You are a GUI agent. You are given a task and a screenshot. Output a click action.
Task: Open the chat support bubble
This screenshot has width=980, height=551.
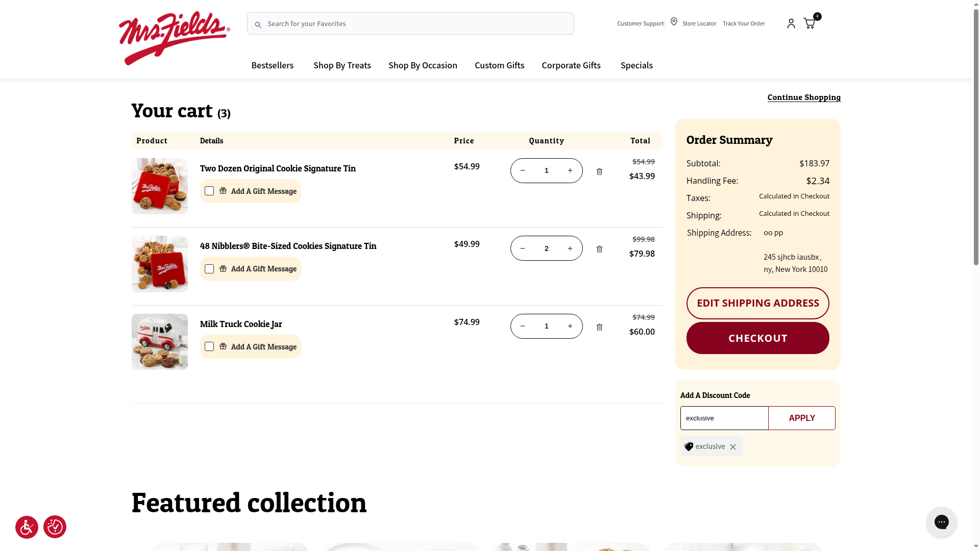click(941, 521)
